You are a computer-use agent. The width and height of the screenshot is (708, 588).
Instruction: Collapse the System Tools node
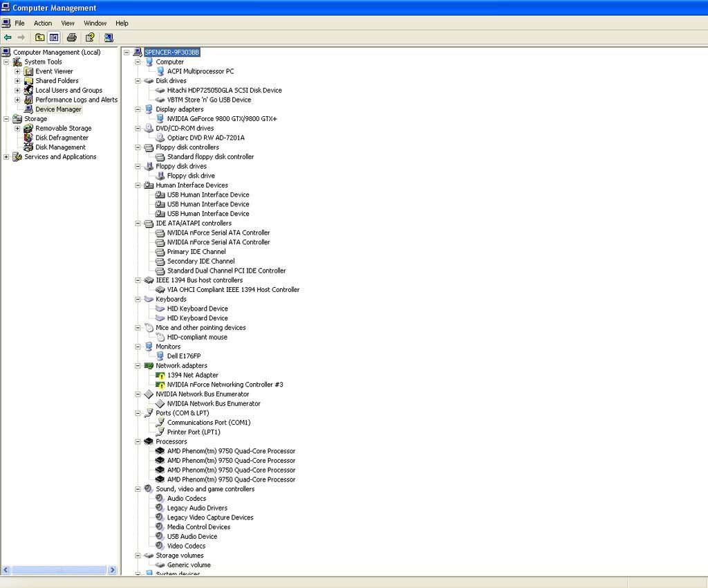point(6,62)
